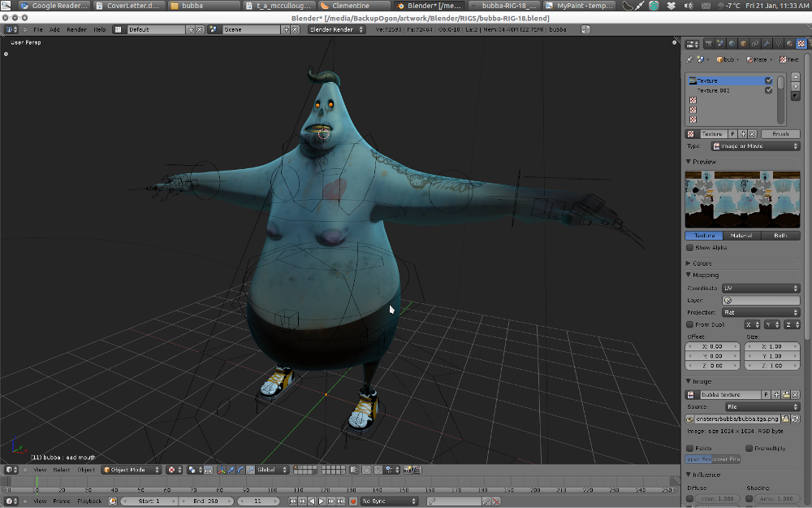812x508 pixels.
Task: Open the Add menu
Action: pyautogui.click(x=54, y=29)
